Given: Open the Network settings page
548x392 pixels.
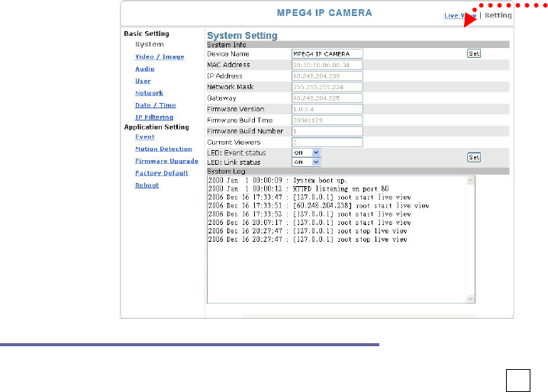Looking at the screenshot, I should (150, 93).
